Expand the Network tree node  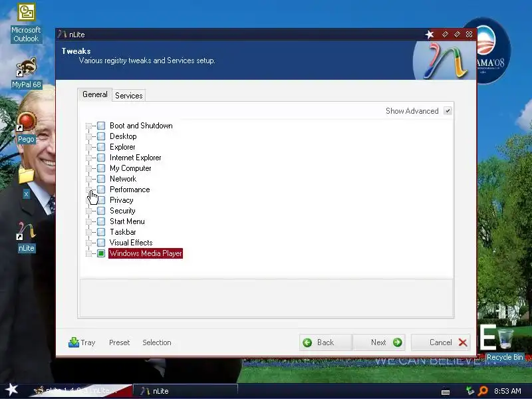point(88,179)
